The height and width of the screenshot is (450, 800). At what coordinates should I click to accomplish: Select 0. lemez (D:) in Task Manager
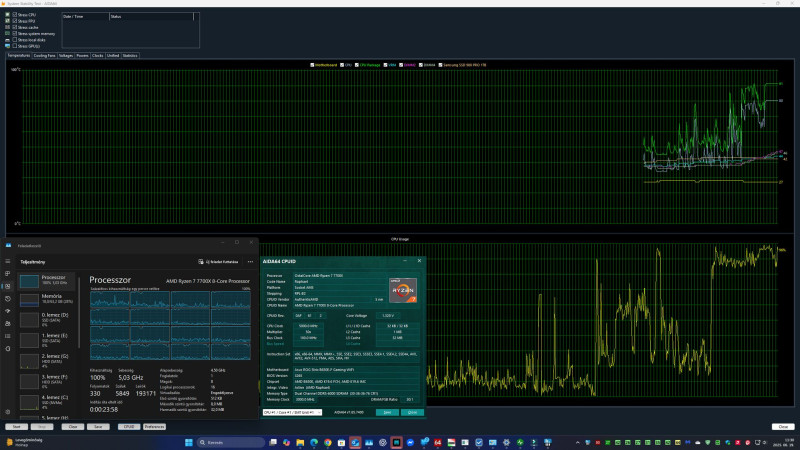[46, 320]
